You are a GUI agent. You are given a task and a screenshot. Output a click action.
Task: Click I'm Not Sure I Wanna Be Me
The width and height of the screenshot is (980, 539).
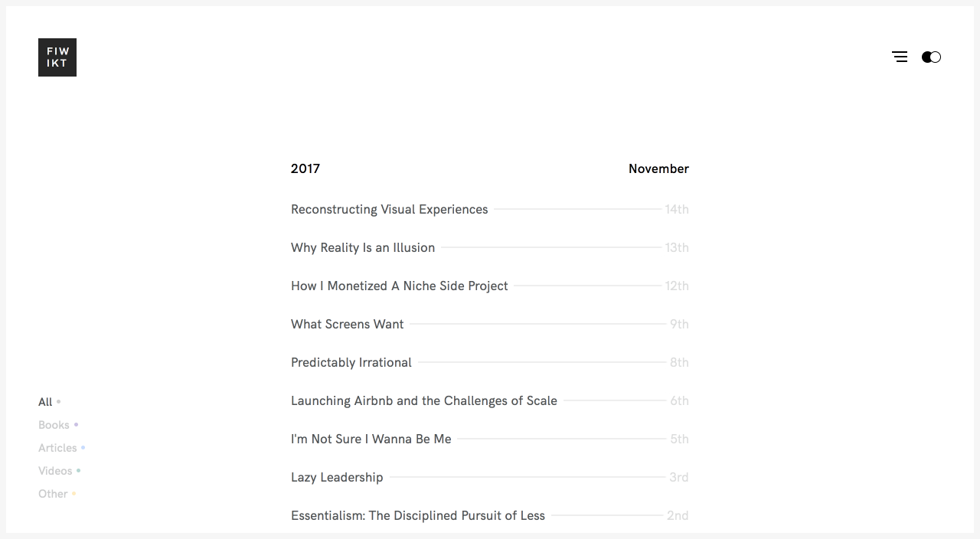click(371, 439)
